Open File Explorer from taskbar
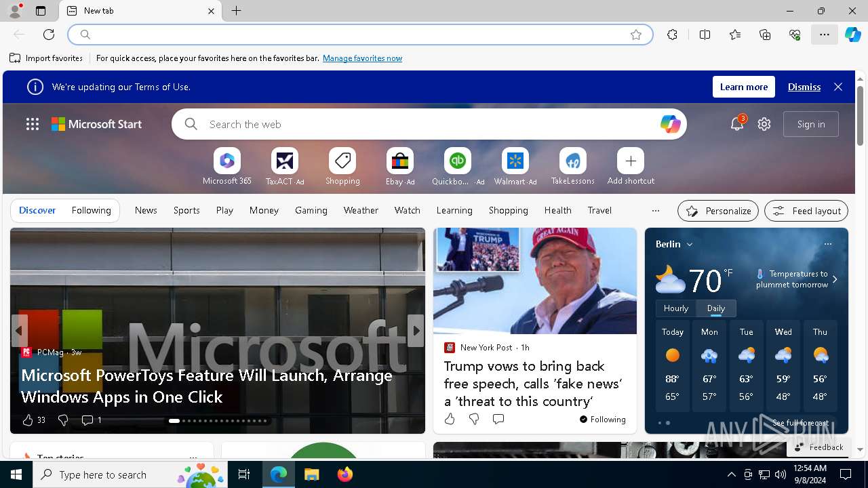868x488 pixels. pyautogui.click(x=311, y=474)
